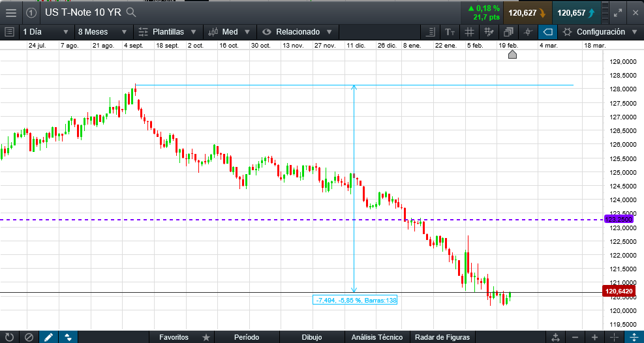Click the circled number 1 chart indicator
Screen dimensions: 644x343
click(x=31, y=13)
